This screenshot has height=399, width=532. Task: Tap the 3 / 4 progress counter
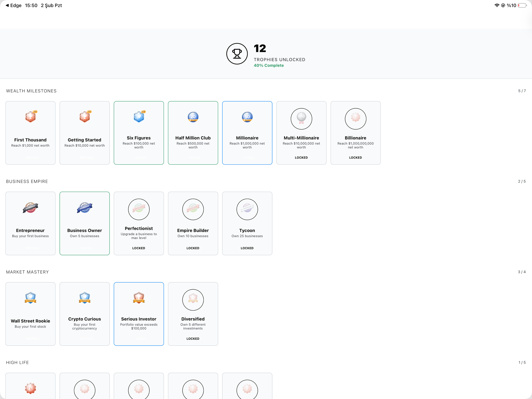(x=522, y=272)
